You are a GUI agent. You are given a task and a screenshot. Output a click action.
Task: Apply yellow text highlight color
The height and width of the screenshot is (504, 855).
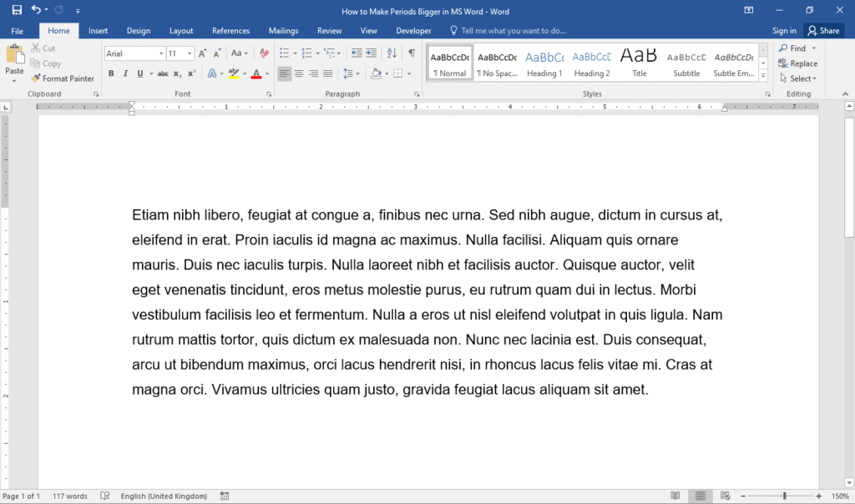pos(232,73)
